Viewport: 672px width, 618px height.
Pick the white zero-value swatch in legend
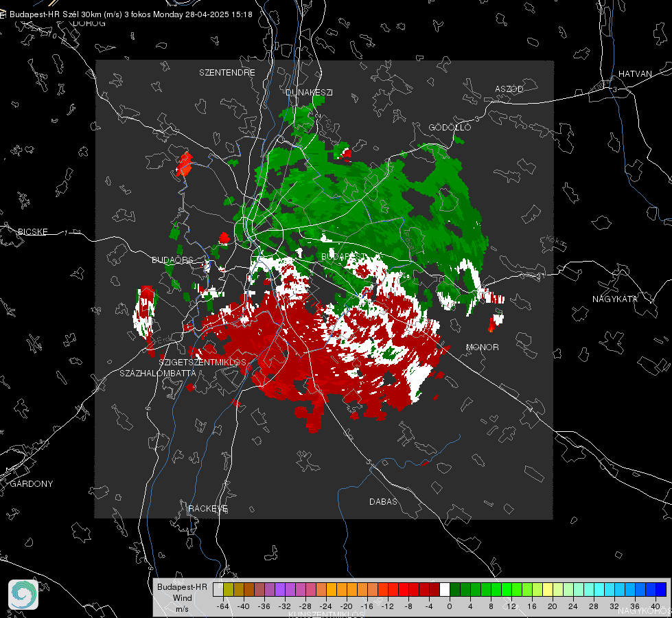[x=444, y=589]
